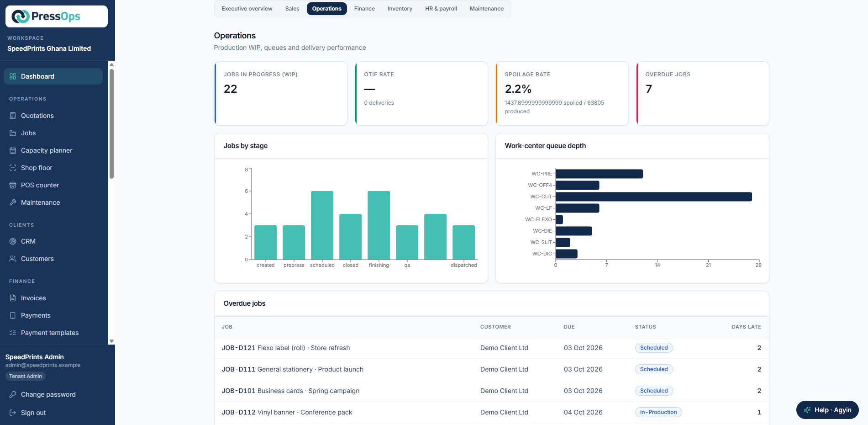Click the WC-DIE queue depth bar

(x=574, y=231)
